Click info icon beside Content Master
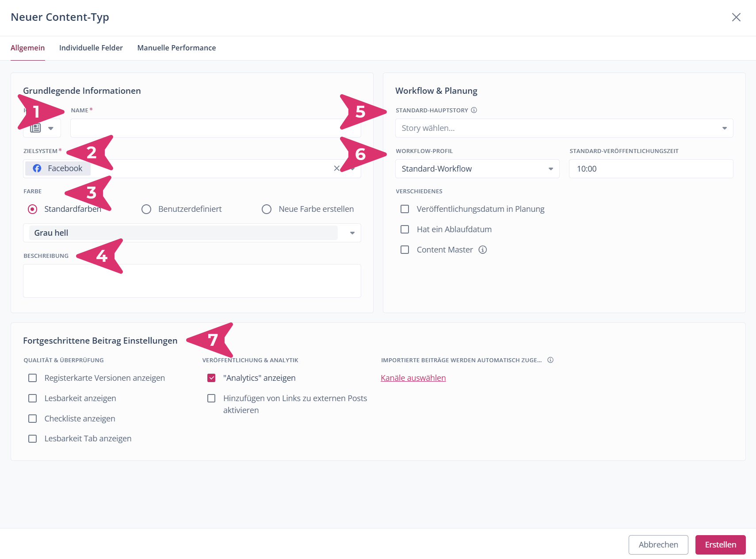The image size is (756, 559). (x=483, y=250)
